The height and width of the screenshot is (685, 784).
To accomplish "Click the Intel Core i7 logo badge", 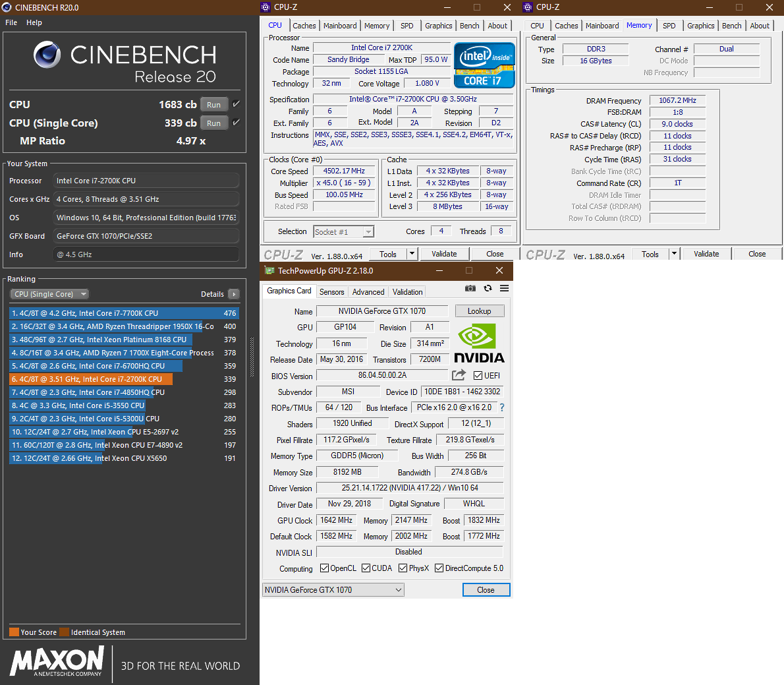I will click(x=484, y=65).
